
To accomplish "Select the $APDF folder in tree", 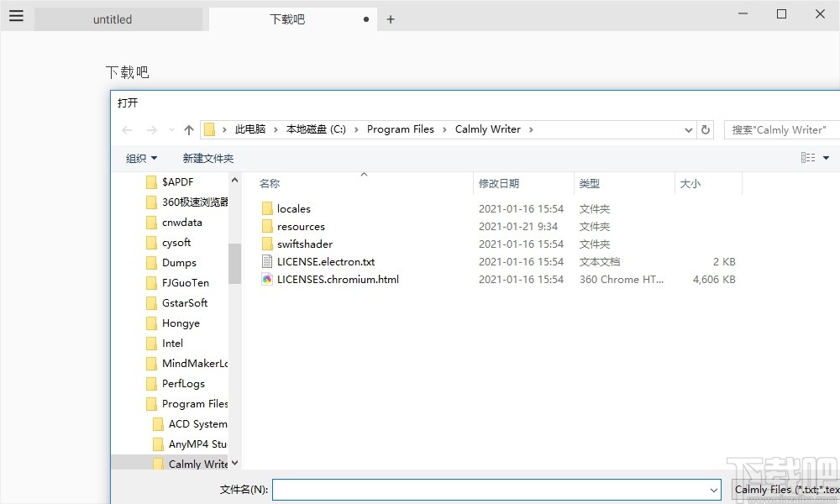I will (176, 182).
